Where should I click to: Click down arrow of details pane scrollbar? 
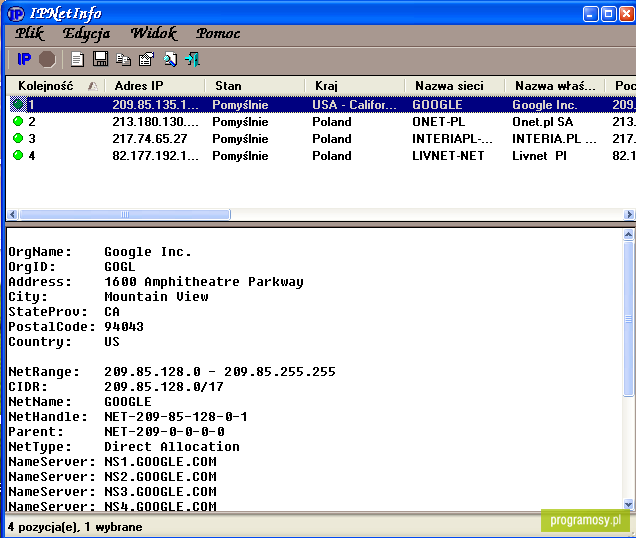(628, 504)
